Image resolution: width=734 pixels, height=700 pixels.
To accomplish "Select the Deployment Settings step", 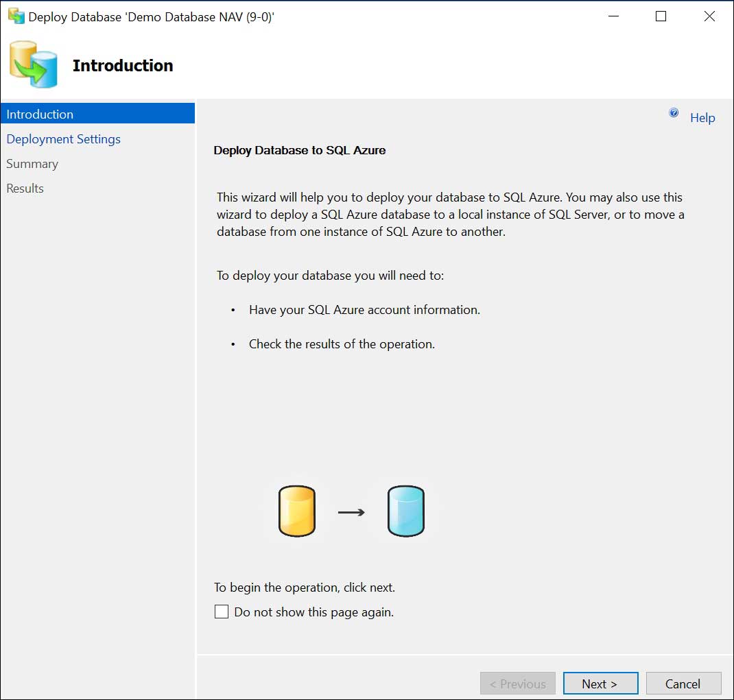I will [63, 138].
